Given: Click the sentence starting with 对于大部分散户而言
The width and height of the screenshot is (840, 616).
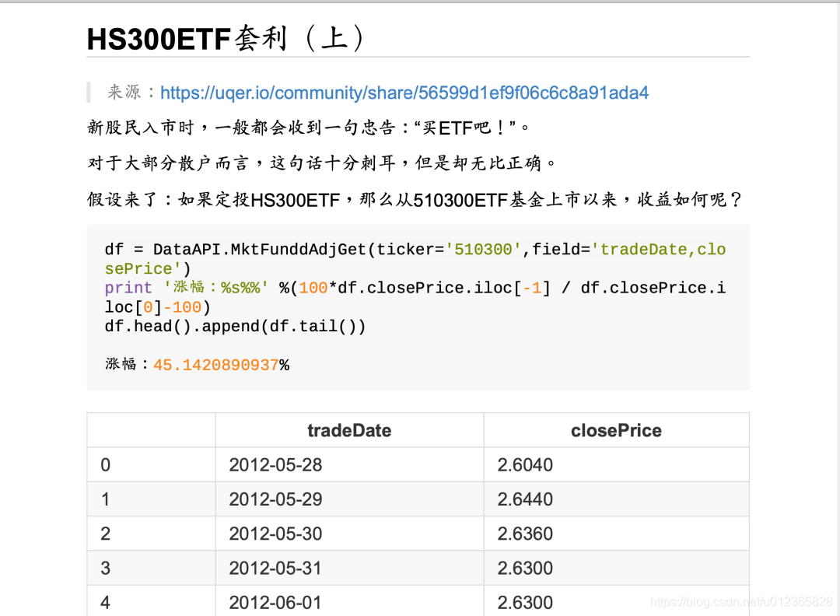Looking at the screenshot, I should click(x=323, y=163).
